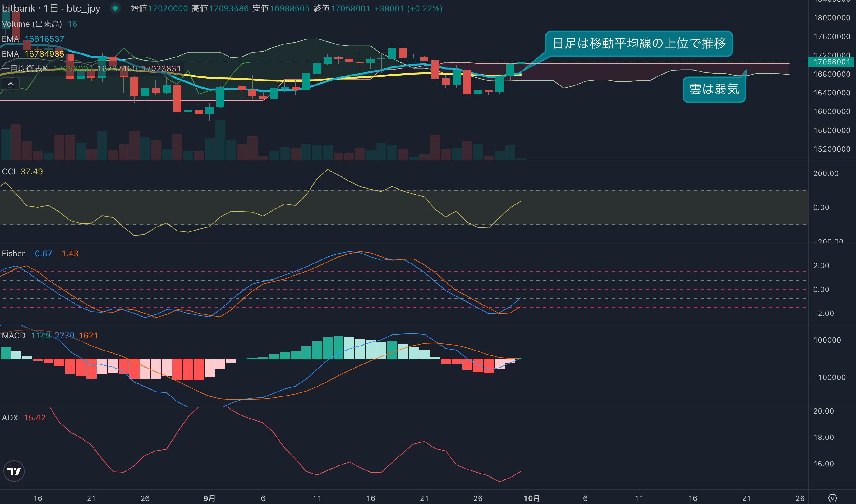Click the MACD indicator label
The image size is (856, 504).
click(x=14, y=336)
